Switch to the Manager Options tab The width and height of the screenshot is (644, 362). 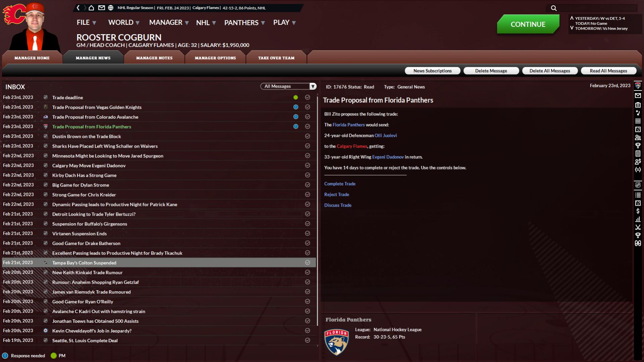[x=215, y=58]
